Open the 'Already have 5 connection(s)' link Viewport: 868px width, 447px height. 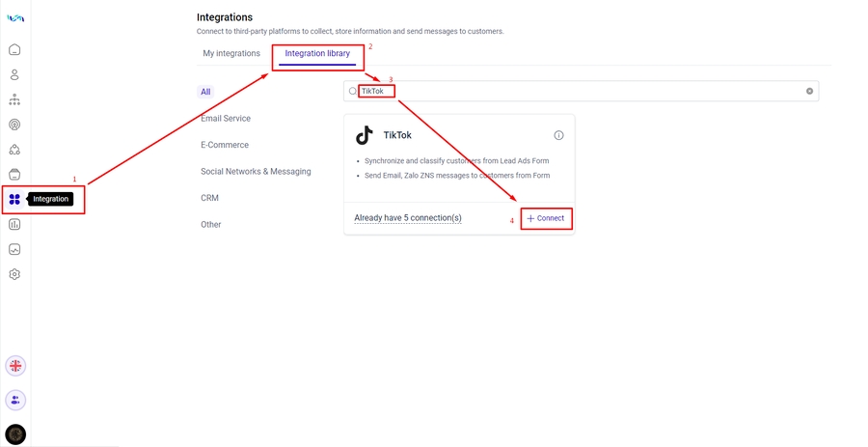point(408,218)
